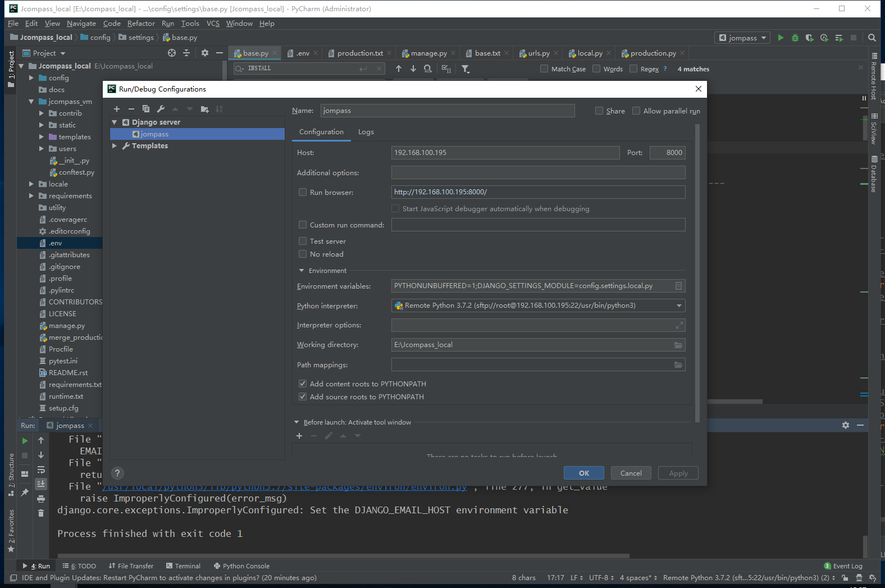Collapse Before launch section

click(296, 422)
